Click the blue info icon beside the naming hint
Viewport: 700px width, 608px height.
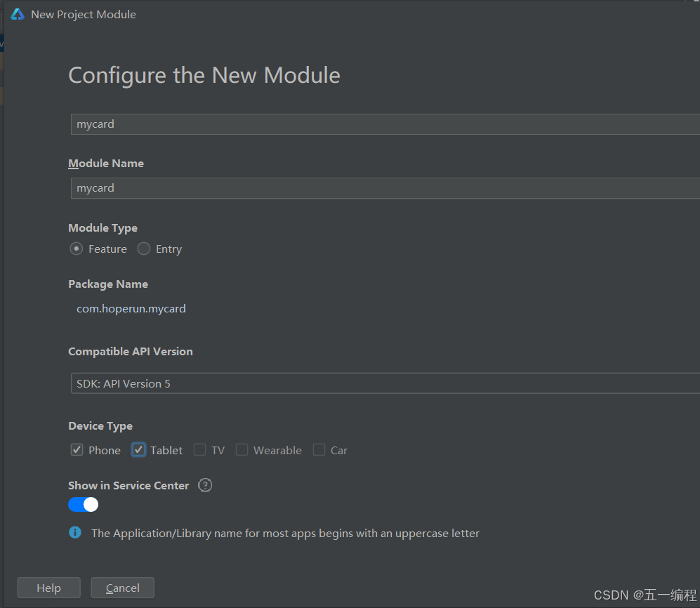pos(75,533)
